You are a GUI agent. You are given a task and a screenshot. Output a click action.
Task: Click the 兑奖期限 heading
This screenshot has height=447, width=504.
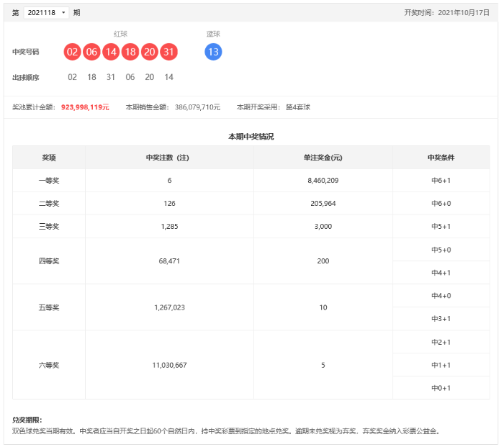(27, 420)
